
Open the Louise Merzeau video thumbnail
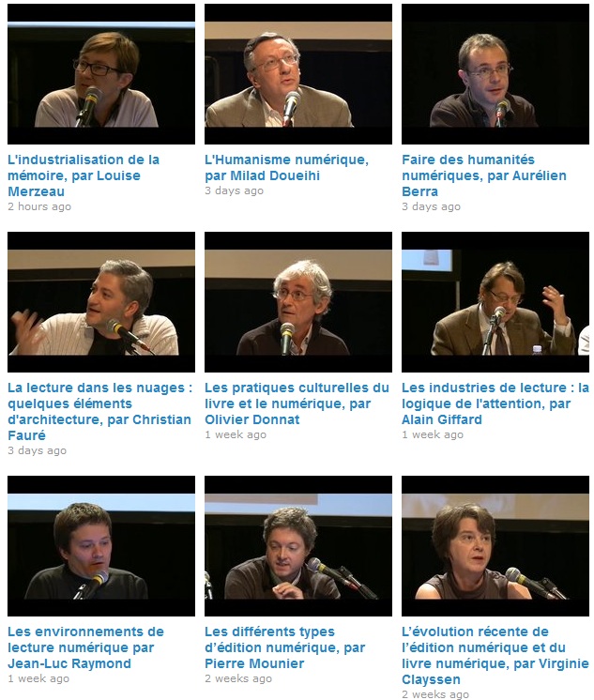tap(101, 74)
